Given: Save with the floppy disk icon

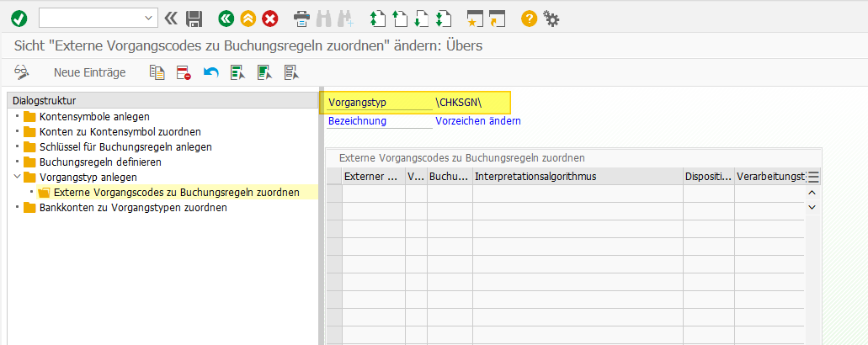Looking at the screenshot, I should point(194,18).
